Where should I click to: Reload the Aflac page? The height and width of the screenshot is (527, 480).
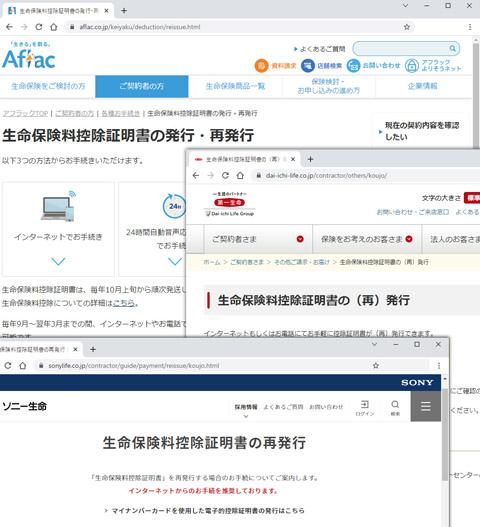[x=39, y=27]
